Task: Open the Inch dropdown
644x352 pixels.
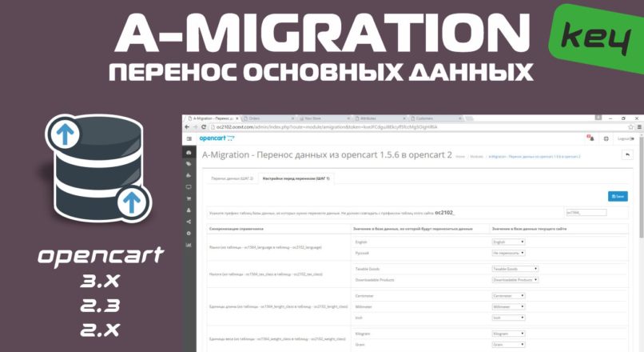Action: [508, 318]
